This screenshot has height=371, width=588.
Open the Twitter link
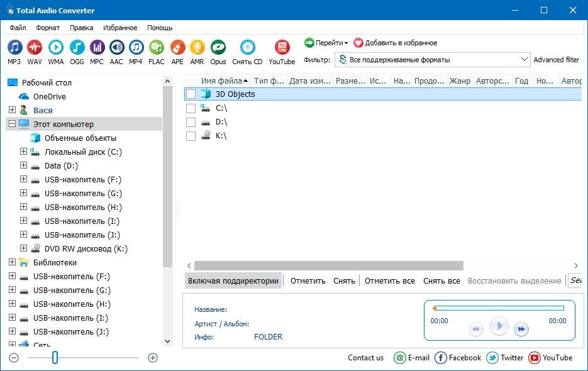505,358
